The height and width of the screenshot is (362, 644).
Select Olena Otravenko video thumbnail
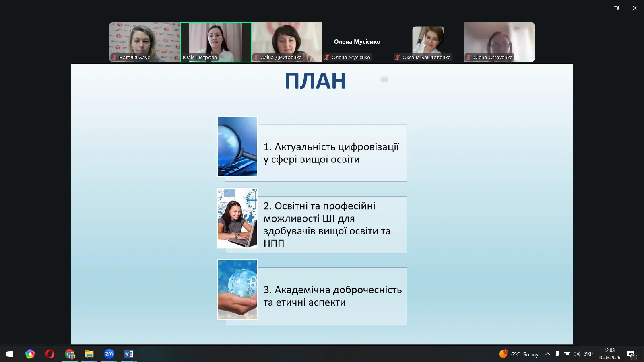(x=499, y=42)
